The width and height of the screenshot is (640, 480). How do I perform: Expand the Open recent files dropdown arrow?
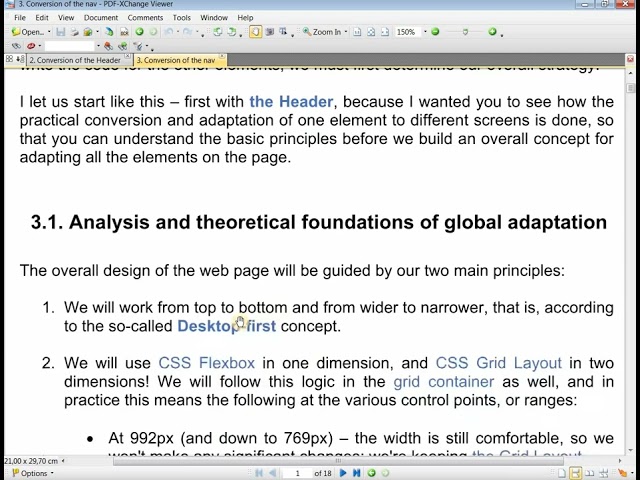[49, 32]
